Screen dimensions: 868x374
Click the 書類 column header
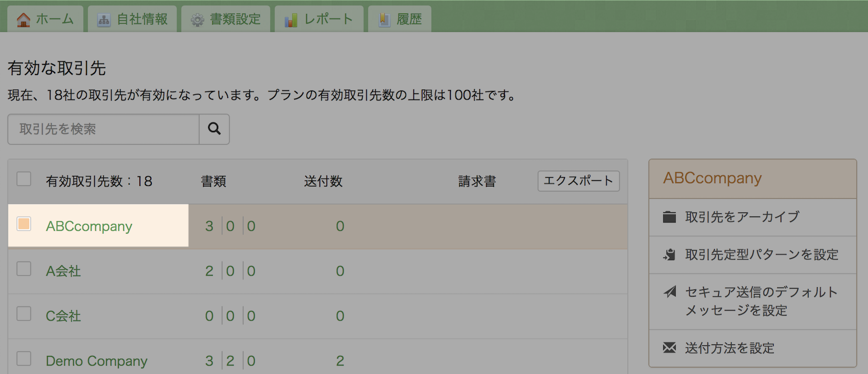pyautogui.click(x=214, y=181)
